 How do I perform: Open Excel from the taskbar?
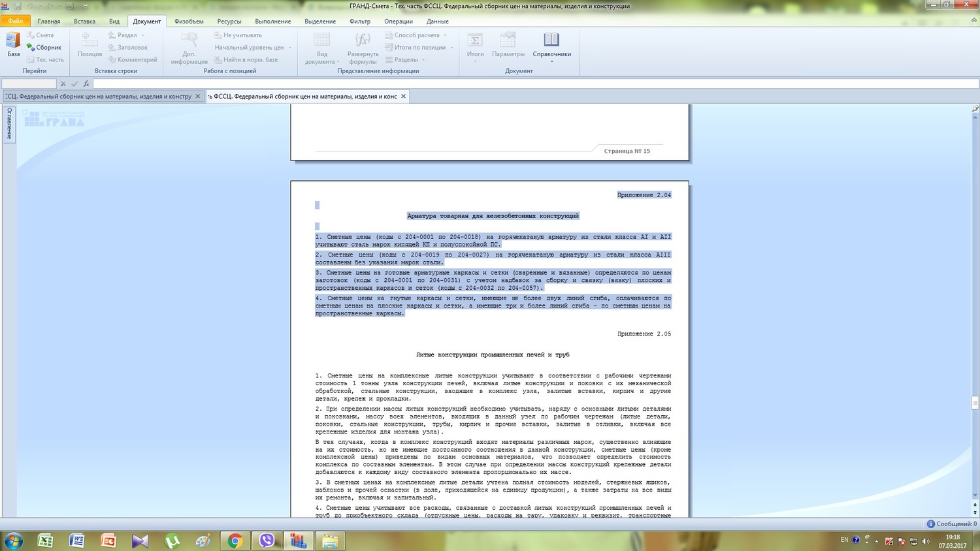point(46,541)
